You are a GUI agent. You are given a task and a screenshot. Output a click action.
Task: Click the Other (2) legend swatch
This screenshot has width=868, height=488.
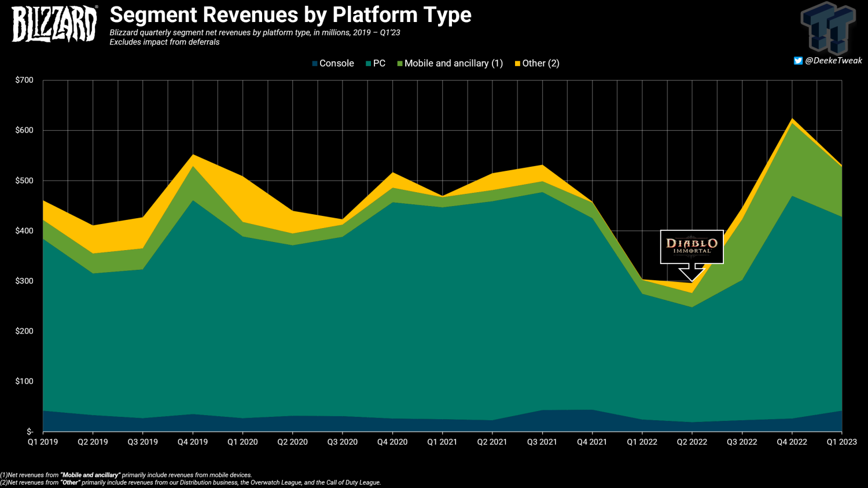pos(517,64)
